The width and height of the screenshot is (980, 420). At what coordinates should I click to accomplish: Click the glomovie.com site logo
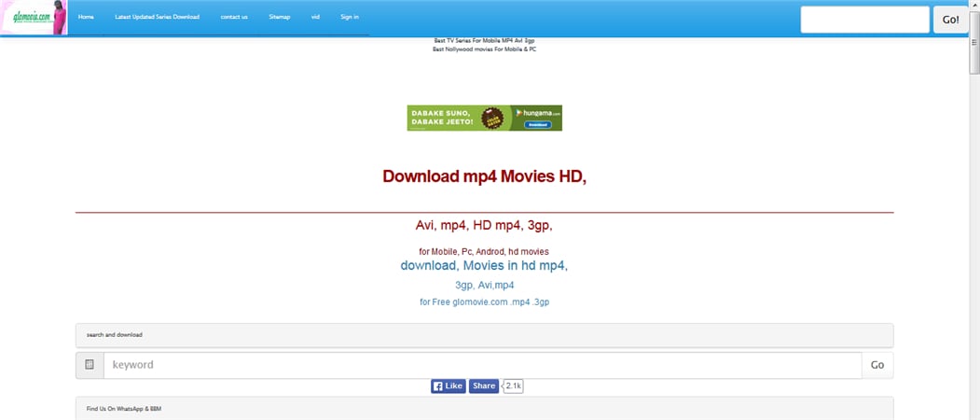pos(34,17)
